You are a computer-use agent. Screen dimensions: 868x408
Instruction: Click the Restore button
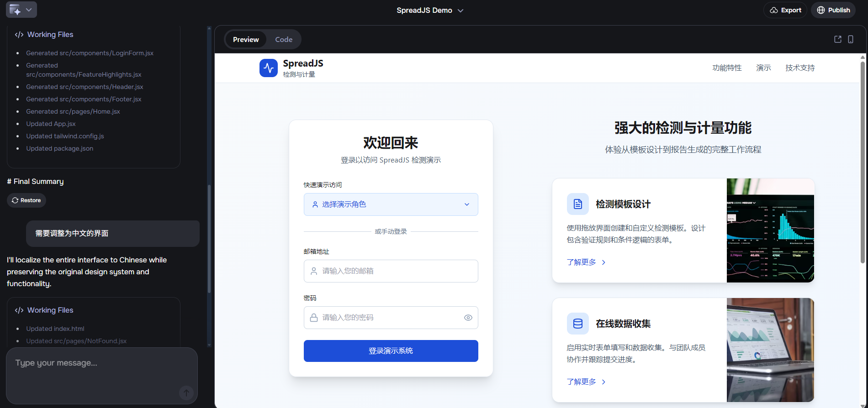coord(26,200)
